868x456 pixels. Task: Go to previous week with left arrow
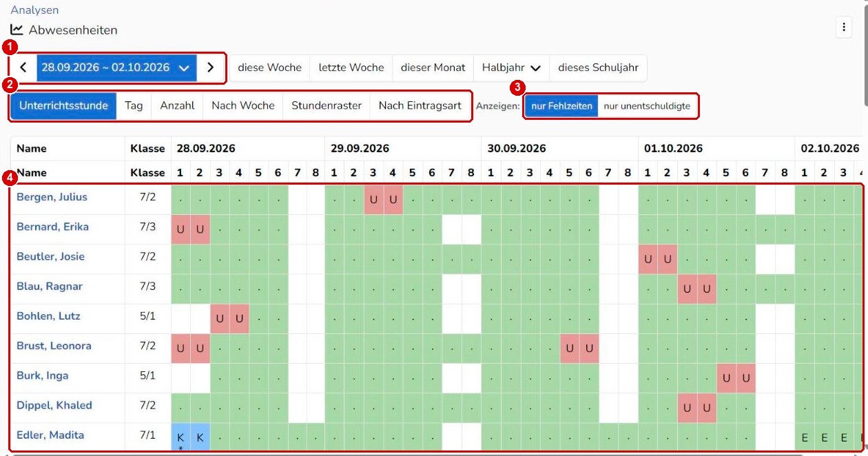click(x=23, y=68)
